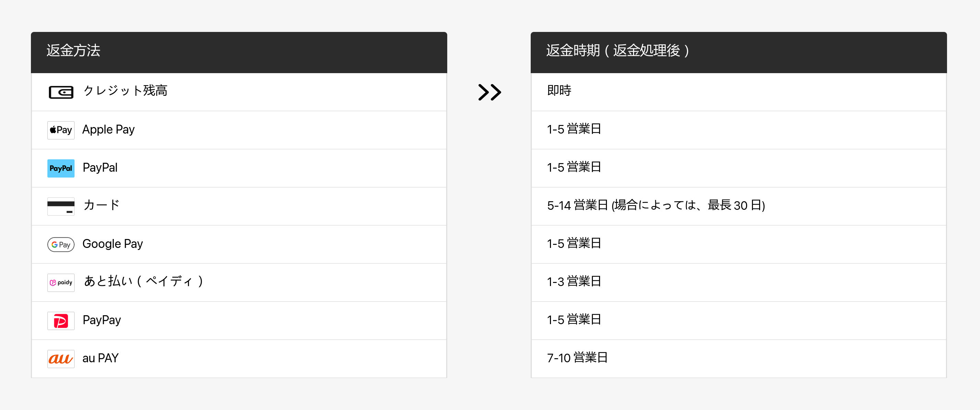Click the double chevron arrow between tables
Viewport: 980px width, 410px height.
489,92
